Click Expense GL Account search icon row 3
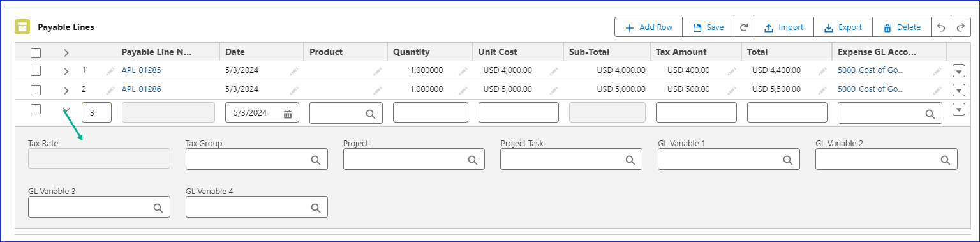 point(930,114)
